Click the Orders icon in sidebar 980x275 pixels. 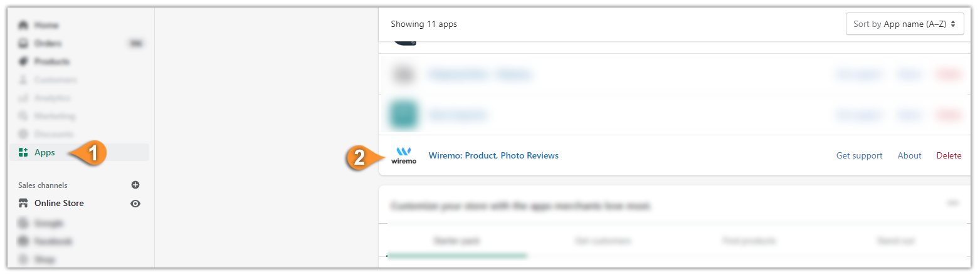pyautogui.click(x=23, y=43)
